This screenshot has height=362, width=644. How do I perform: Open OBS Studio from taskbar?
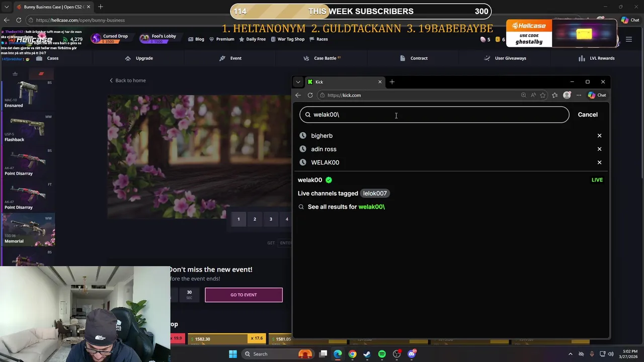pyautogui.click(x=397, y=354)
